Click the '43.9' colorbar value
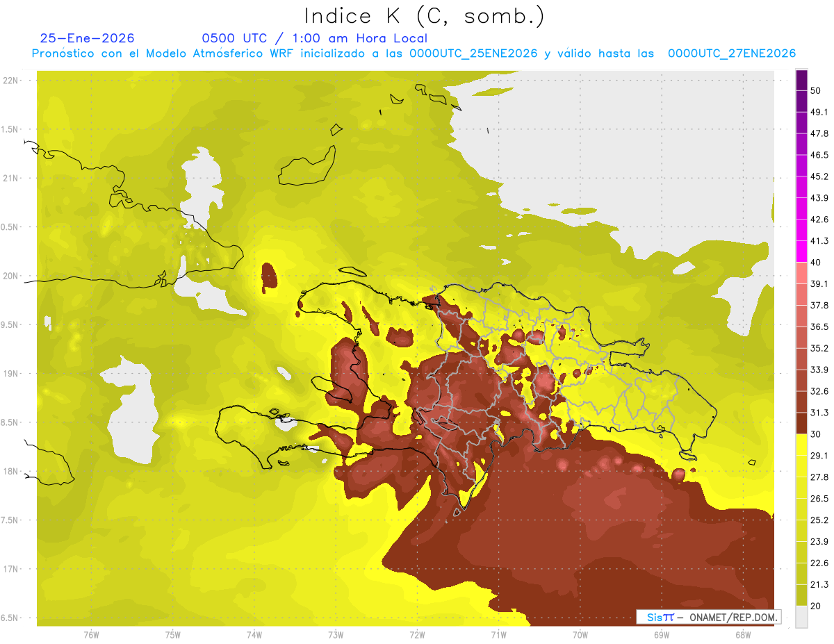The image size is (834, 644). coord(819,198)
